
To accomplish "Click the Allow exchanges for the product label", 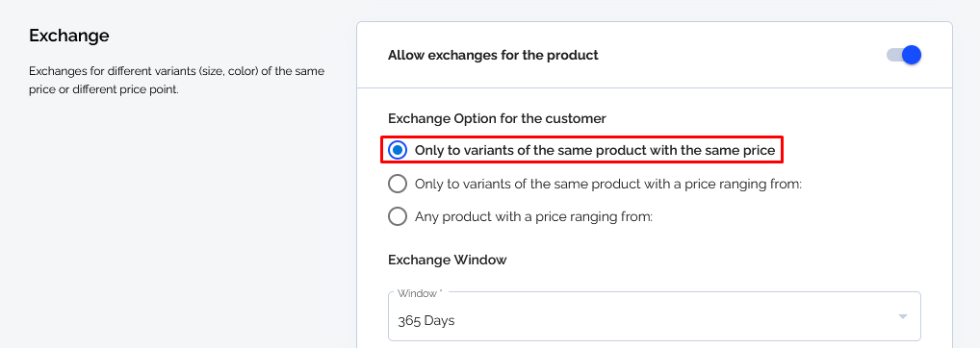I will [x=493, y=55].
